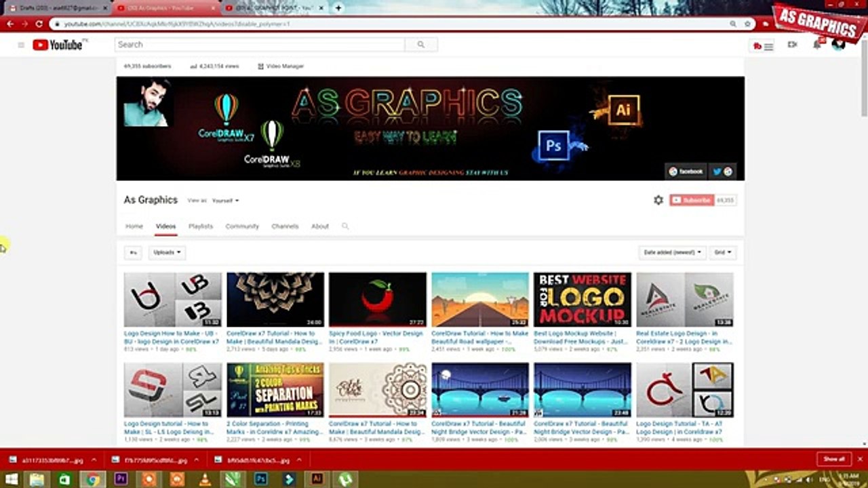Image resolution: width=868 pixels, height=488 pixels.
Task: Click inside the YouTube search field
Action: tap(260, 45)
